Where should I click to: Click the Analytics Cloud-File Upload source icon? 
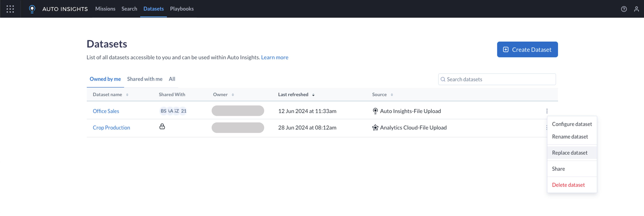(x=374, y=127)
